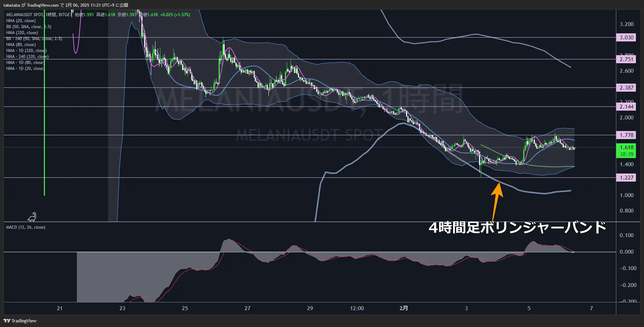Click the 21 date on time axis
The image size is (644, 327).
coord(60,308)
